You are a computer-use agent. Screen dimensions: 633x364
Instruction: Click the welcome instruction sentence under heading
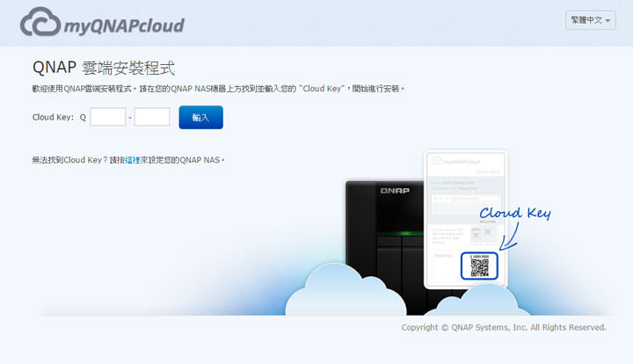point(217,89)
